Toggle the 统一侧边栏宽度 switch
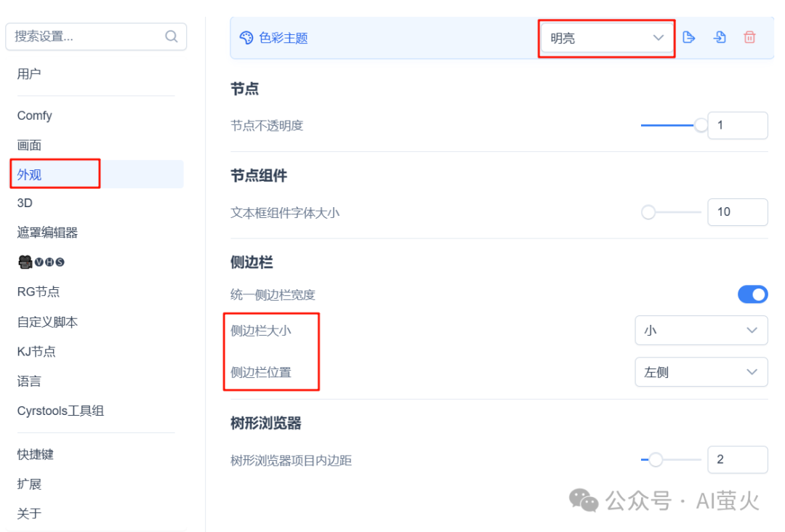This screenshot has width=785, height=532. point(752,294)
